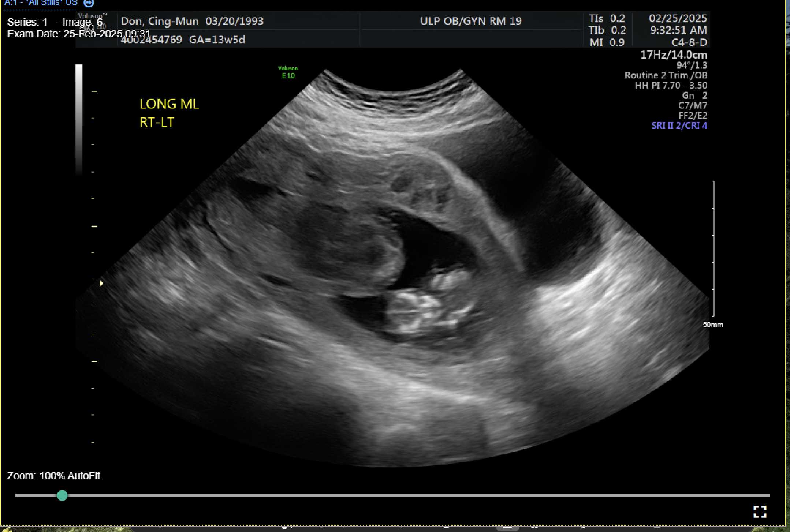This screenshot has width=790, height=532.
Task: Click the C4-8-D transducer label
Action: (x=689, y=42)
